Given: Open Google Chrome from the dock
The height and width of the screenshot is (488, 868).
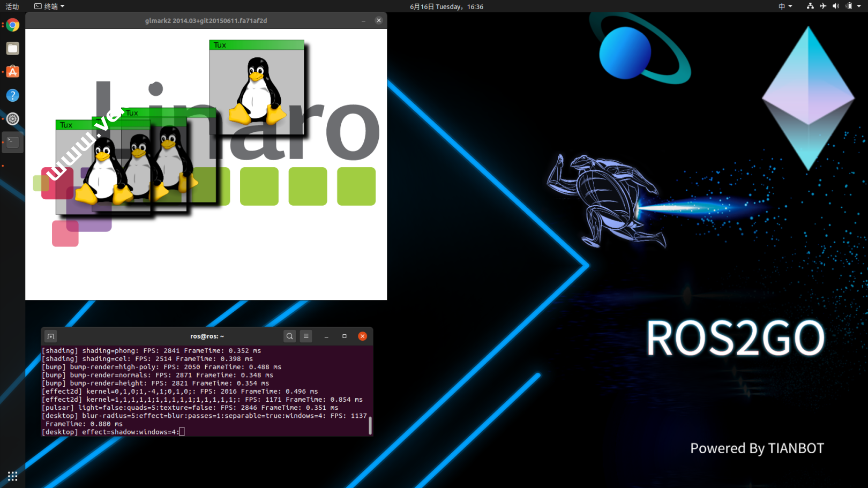Looking at the screenshot, I should point(13,25).
